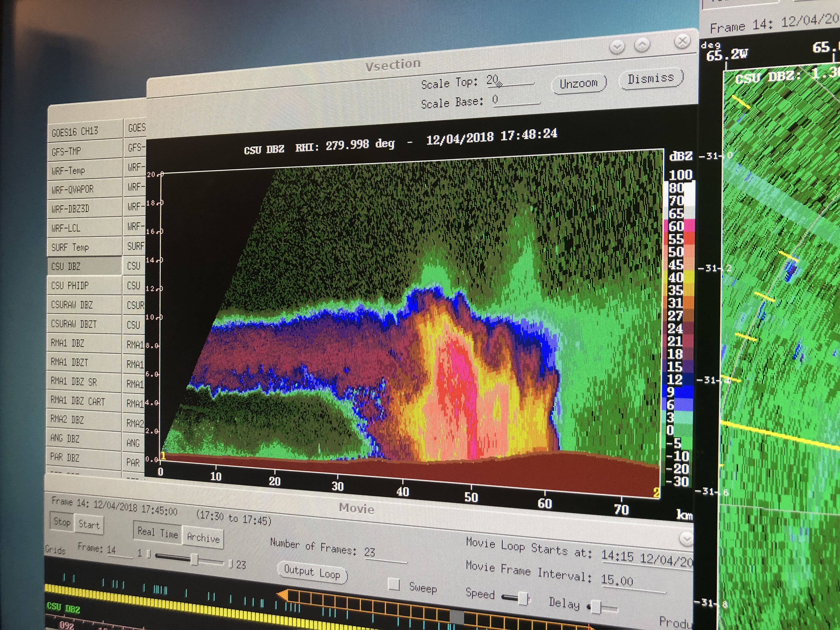Viewport: 840px width, 630px height.
Task: Toggle the Sweep checkbox
Action: (x=394, y=584)
